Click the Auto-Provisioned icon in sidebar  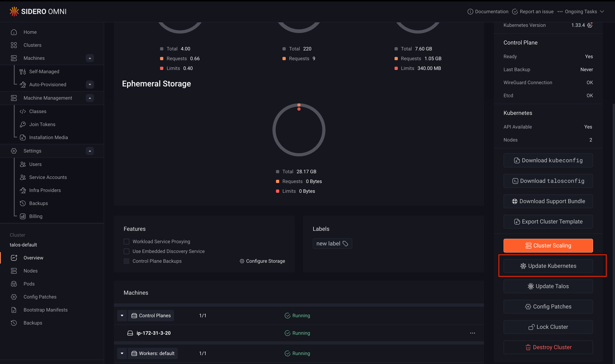(23, 84)
